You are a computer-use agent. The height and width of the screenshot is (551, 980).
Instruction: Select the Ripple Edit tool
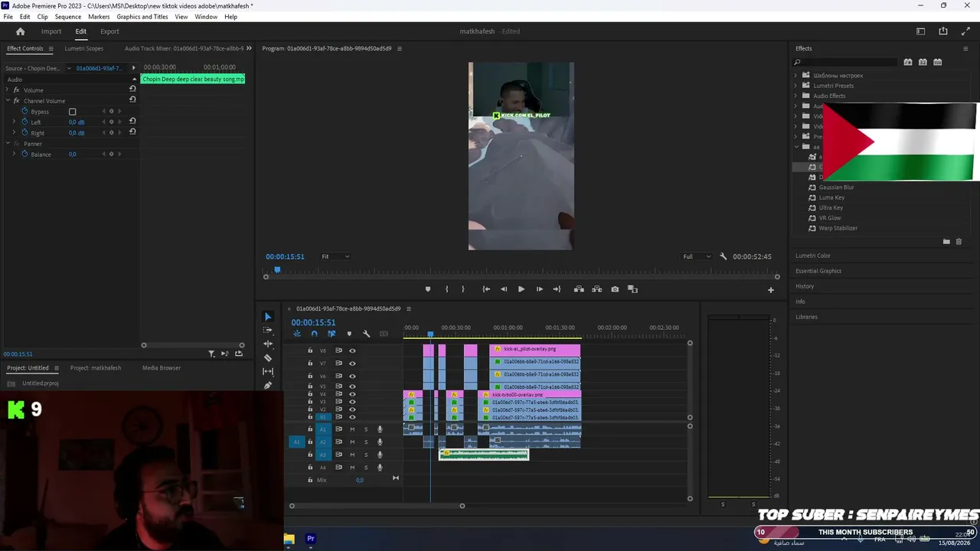coord(267,344)
